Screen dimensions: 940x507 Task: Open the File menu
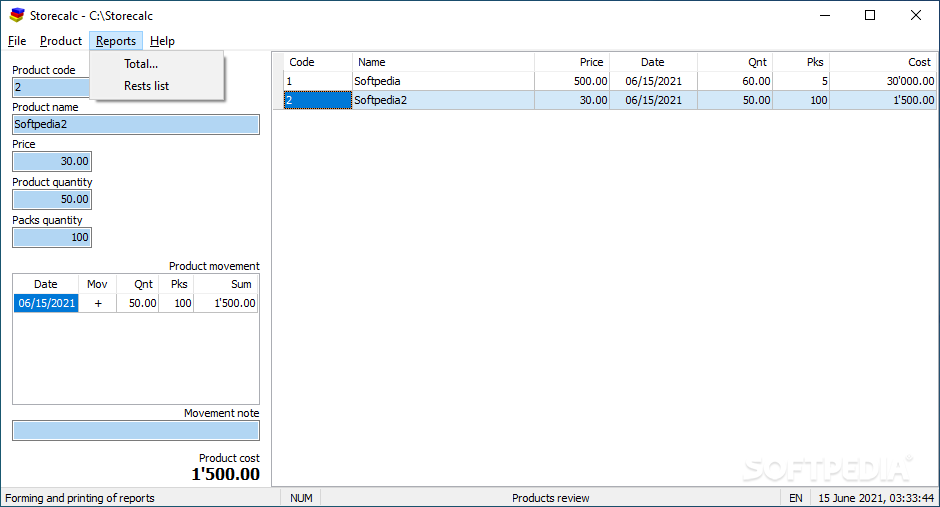(17, 41)
